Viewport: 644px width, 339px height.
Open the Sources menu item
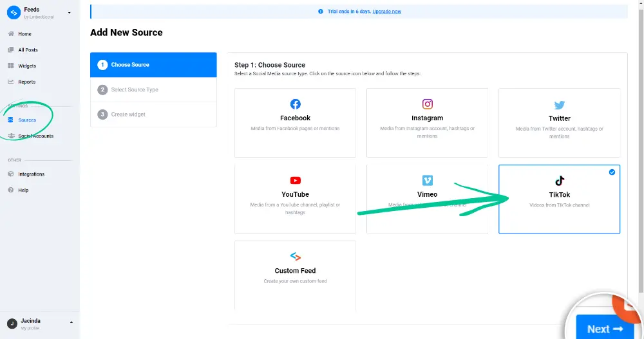click(x=27, y=120)
